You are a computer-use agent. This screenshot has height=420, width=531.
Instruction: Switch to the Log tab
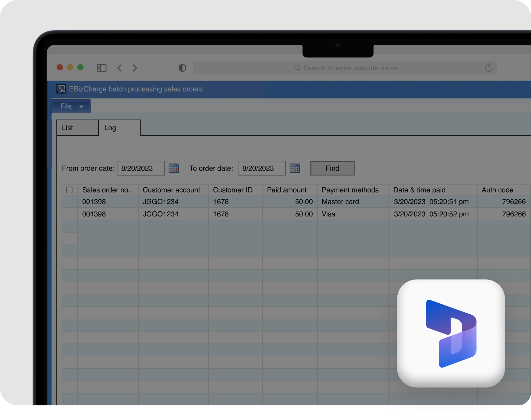pyautogui.click(x=120, y=128)
